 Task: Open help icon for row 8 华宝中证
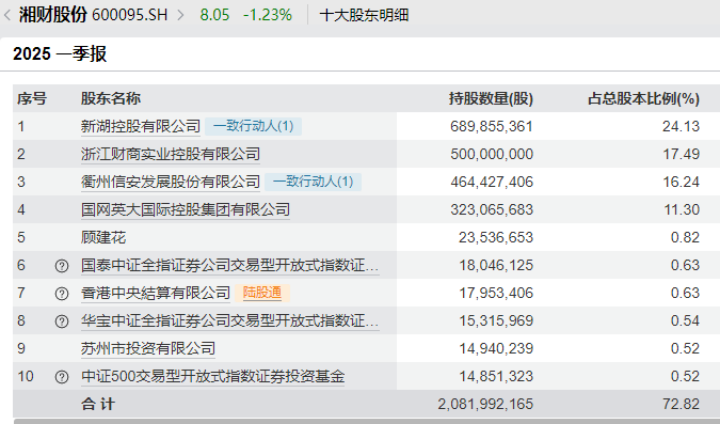click(62, 321)
